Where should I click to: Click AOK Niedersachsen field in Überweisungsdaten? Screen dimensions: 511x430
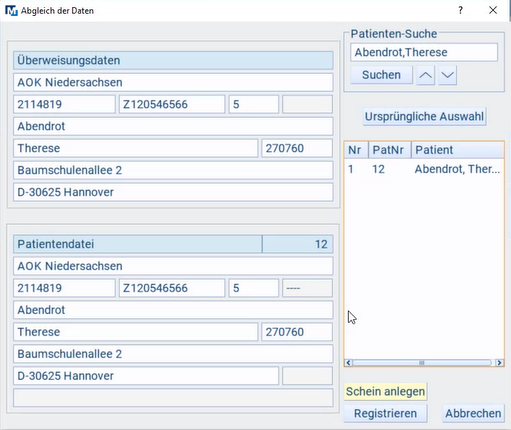[x=173, y=82]
